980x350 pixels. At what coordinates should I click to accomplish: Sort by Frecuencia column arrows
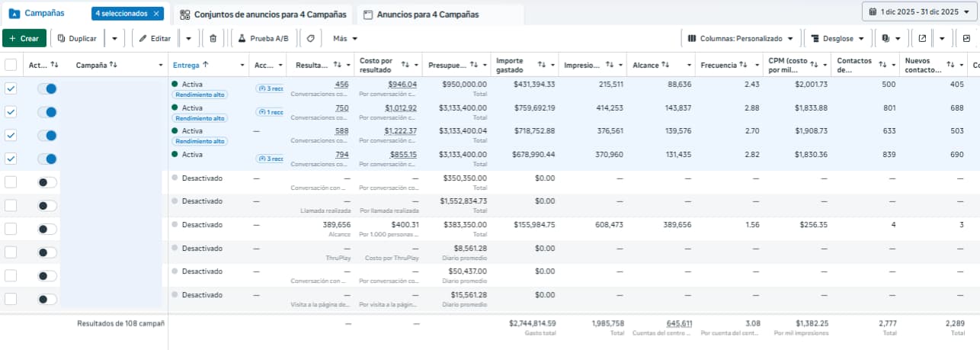coord(741,65)
